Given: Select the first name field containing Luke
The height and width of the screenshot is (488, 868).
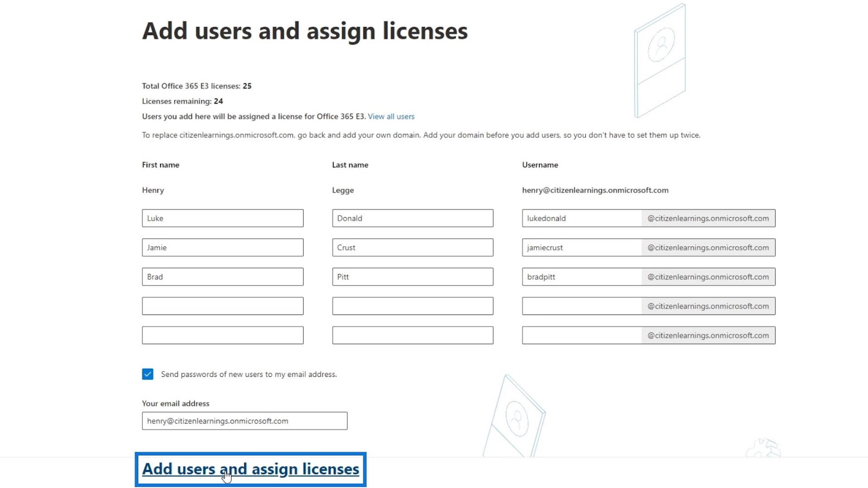Looking at the screenshot, I should point(223,219).
